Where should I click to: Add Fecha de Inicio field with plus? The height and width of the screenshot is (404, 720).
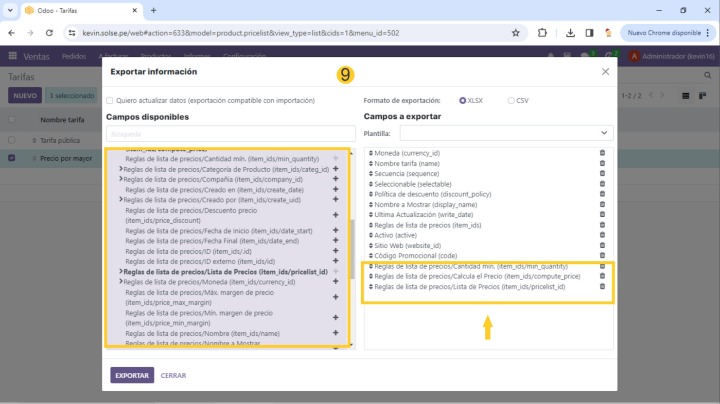coord(335,230)
